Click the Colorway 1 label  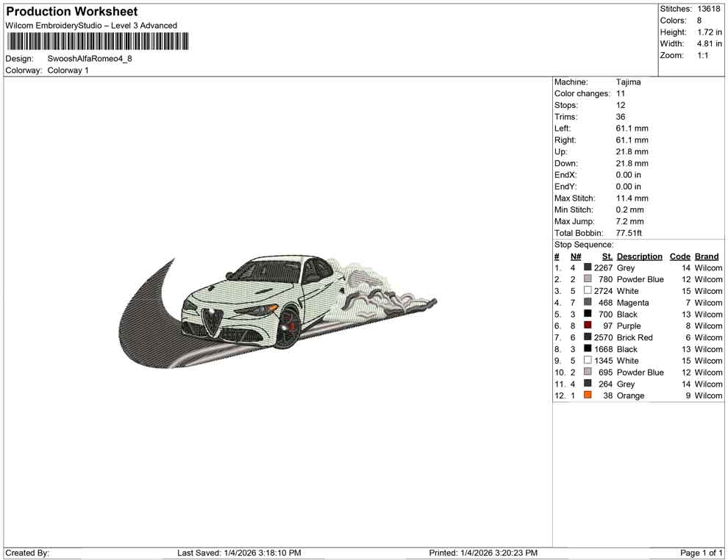coord(70,71)
